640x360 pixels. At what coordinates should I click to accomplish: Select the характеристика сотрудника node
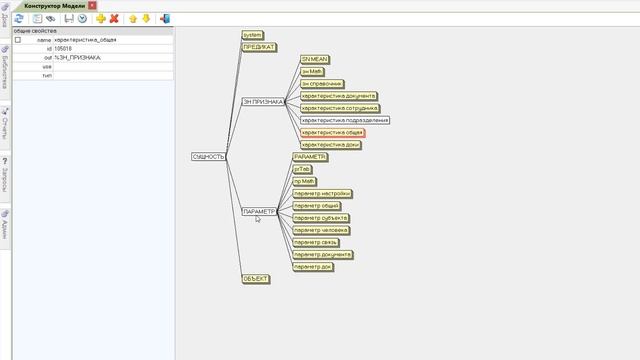click(340, 108)
